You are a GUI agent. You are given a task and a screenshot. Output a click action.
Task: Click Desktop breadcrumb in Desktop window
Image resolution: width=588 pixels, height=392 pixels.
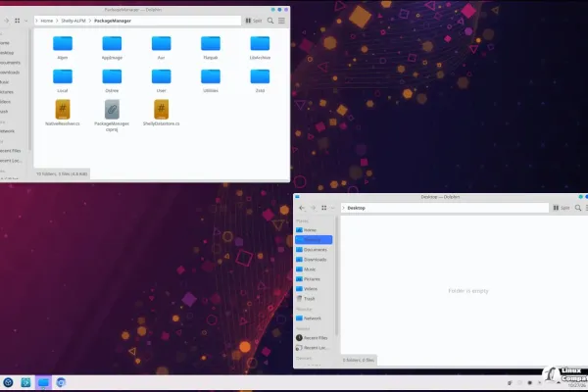click(357, 208)
